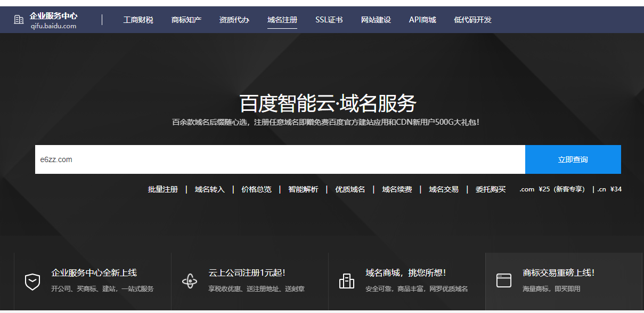Click the orbit icon beside 云上公司注册1元起
Image resolution: width=644 pixels, height=313 pixels.
click(190, 281)
